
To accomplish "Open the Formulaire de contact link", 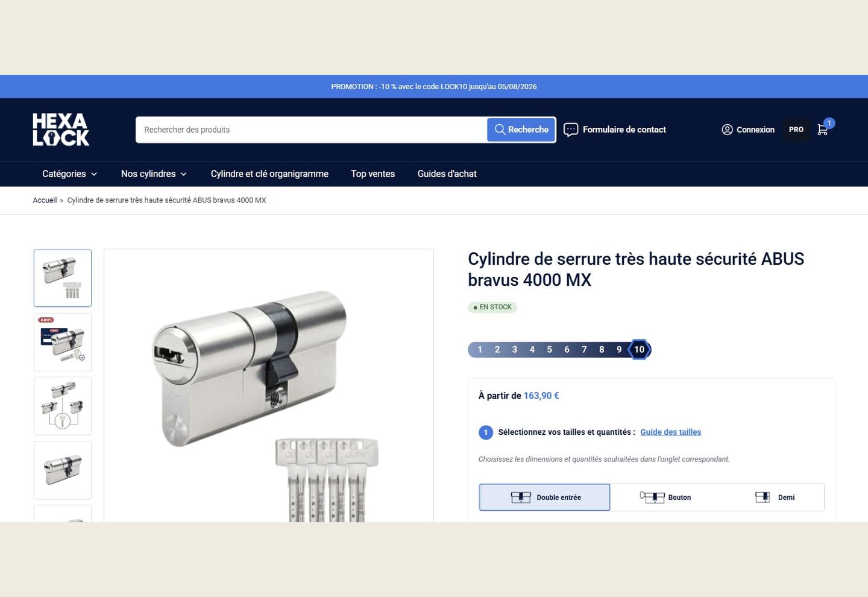I will 615,130.
